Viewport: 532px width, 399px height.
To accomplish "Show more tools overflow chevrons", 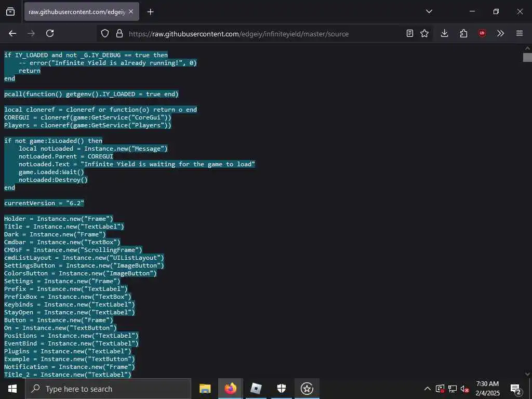I will (x=500, y=33).
